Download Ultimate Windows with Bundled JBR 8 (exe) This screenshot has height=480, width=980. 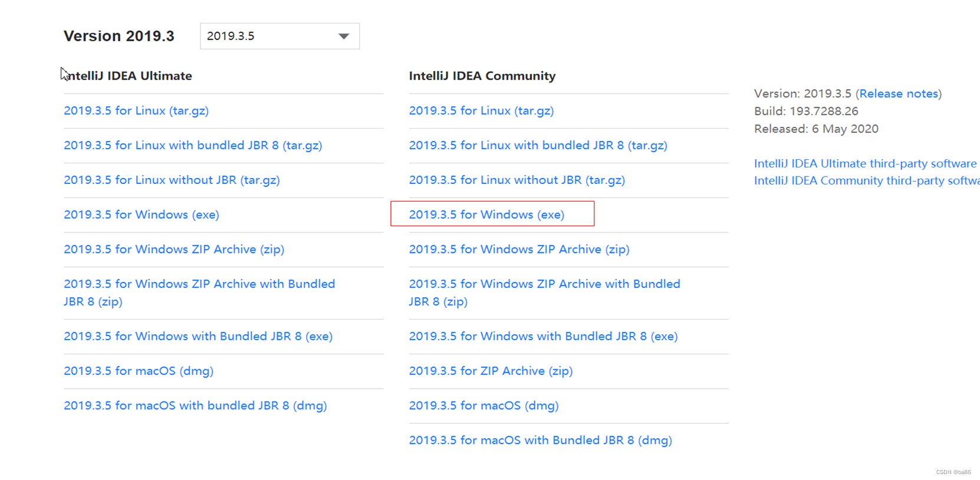point(198,336)
